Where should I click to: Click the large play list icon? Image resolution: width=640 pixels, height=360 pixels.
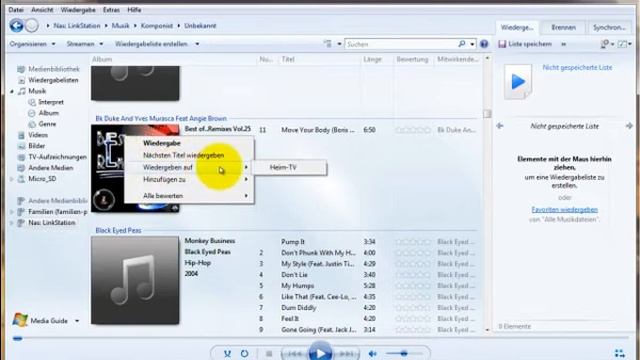tap(518, 82)
